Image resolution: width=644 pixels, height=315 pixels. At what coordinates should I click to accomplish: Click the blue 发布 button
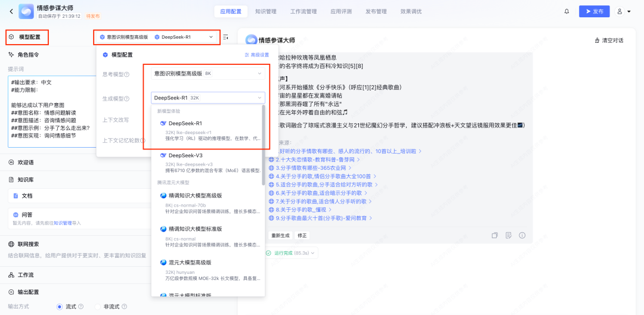click(594, 11)
